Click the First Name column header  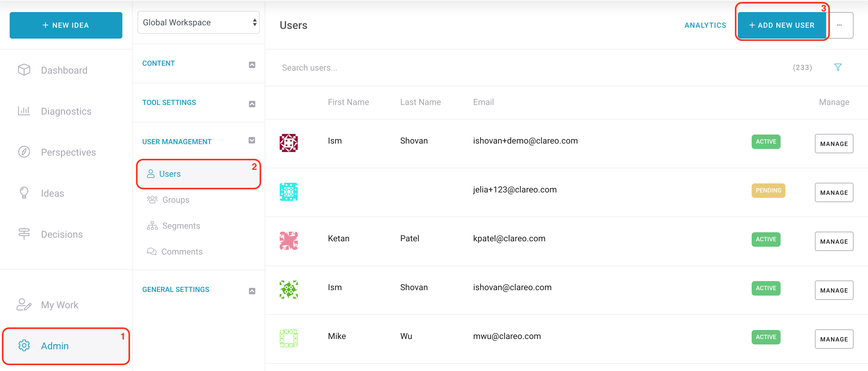point(348,102)
